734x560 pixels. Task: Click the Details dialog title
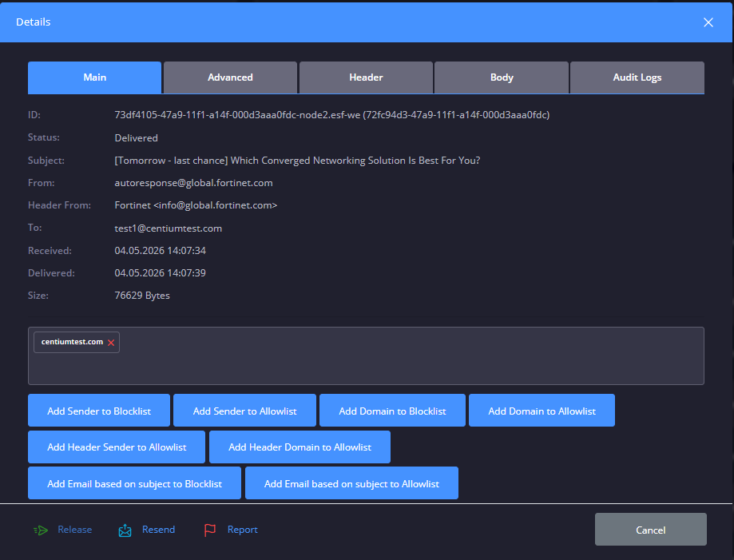(34, 22)
